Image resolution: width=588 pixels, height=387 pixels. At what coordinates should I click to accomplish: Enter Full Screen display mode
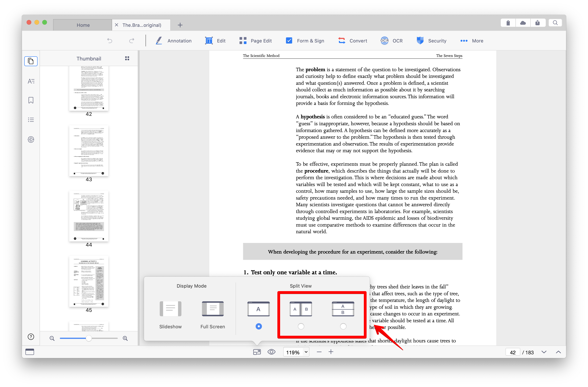(x=213, y=315)
